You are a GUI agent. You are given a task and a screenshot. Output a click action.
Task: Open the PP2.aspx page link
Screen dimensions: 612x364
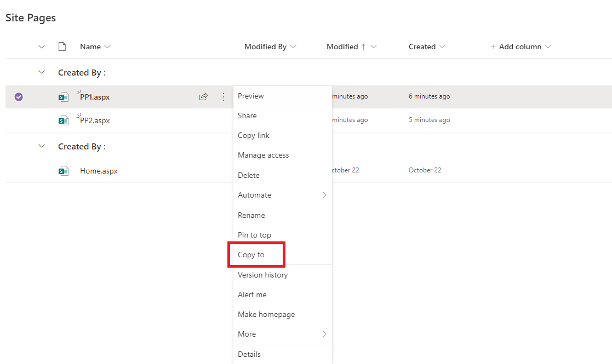tap(95, 120)
